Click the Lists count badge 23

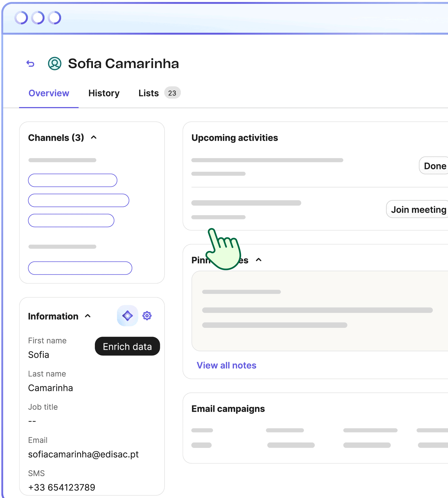point(172,93)
